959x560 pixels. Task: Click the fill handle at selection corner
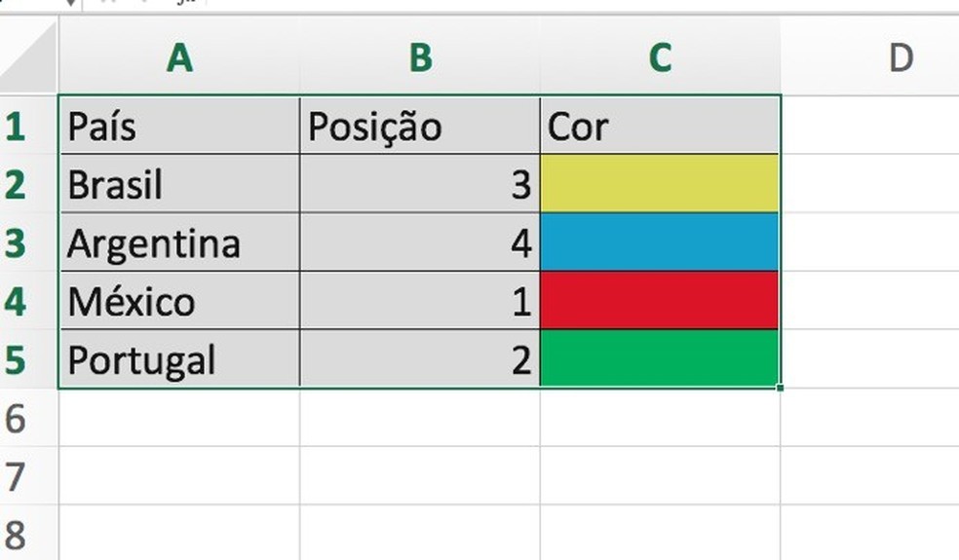pos(781,388)
